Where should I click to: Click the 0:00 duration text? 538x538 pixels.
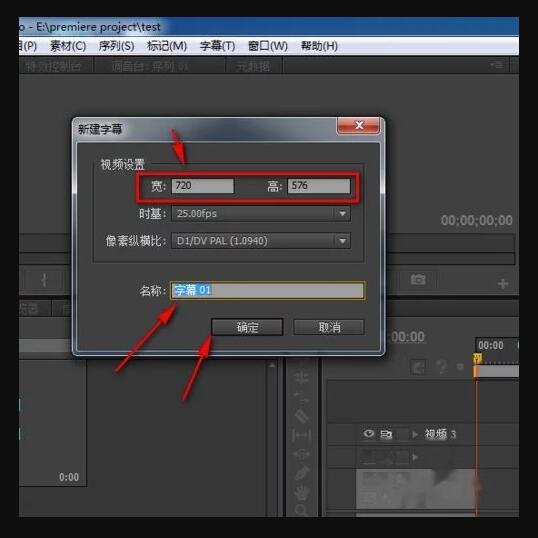click(x=69, y=477)
